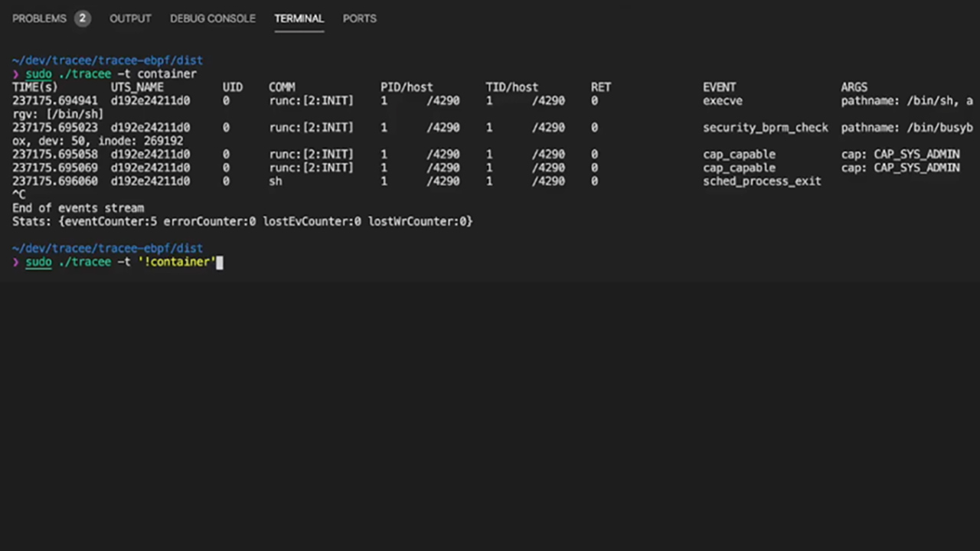Click the TIME(s) column header

pos(35,87)
